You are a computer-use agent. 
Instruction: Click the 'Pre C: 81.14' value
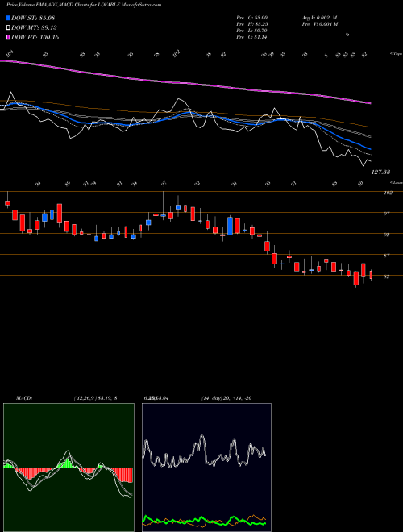[251, 37]
